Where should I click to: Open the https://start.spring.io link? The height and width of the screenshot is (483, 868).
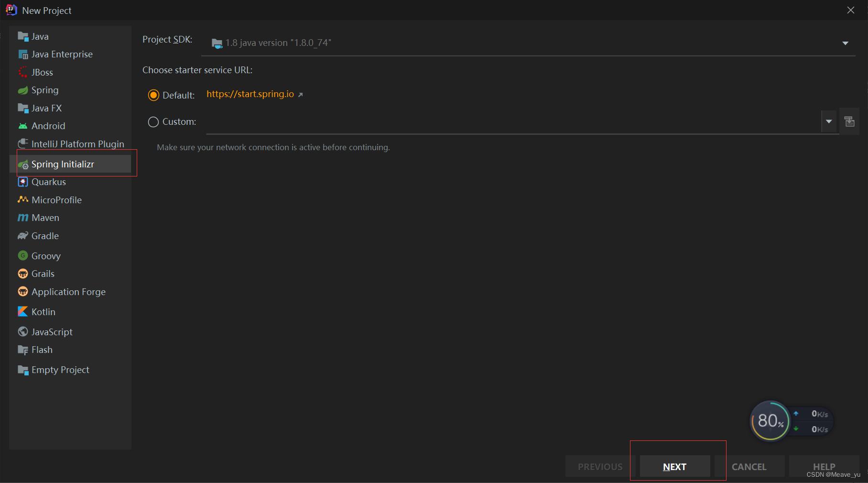(x=250, y=94)
